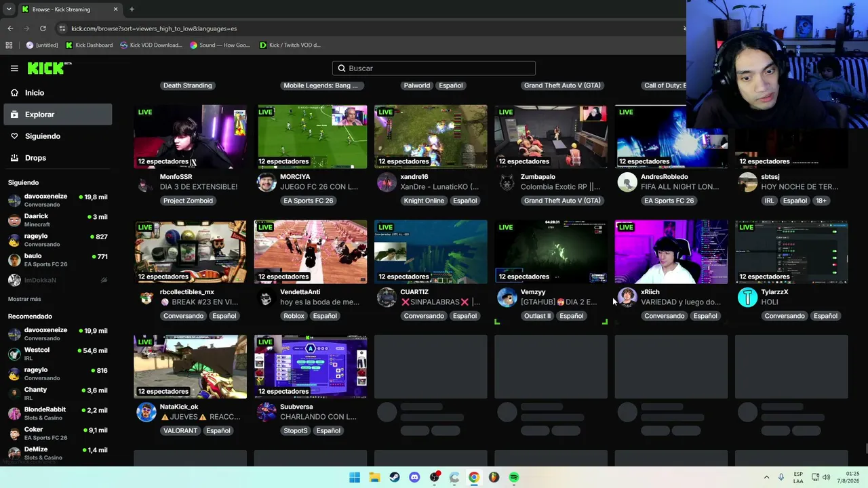Image resolution: width=868 pixels, height=488 pixels.
Task: Click the Project Zomboid category tag
Action: (188, 201)
